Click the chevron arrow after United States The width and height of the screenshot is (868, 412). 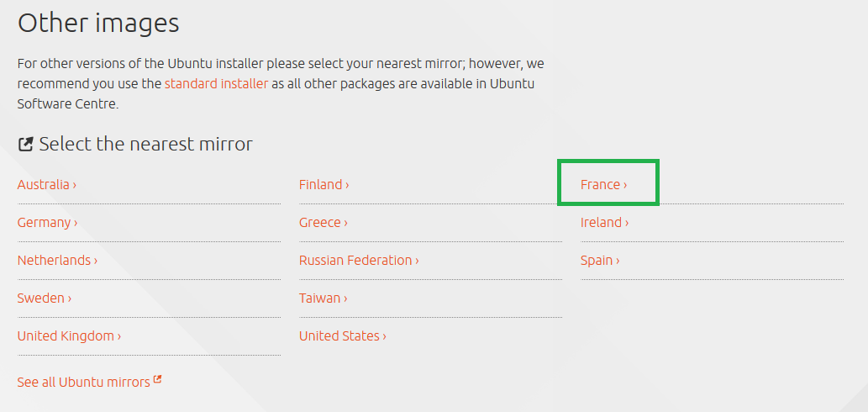click(384, 336)
